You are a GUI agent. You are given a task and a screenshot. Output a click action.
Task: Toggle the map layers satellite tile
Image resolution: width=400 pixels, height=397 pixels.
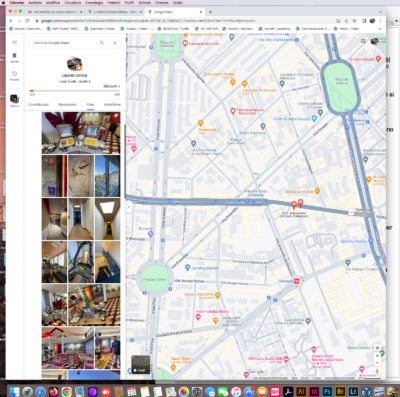click(x=141, y=364)
